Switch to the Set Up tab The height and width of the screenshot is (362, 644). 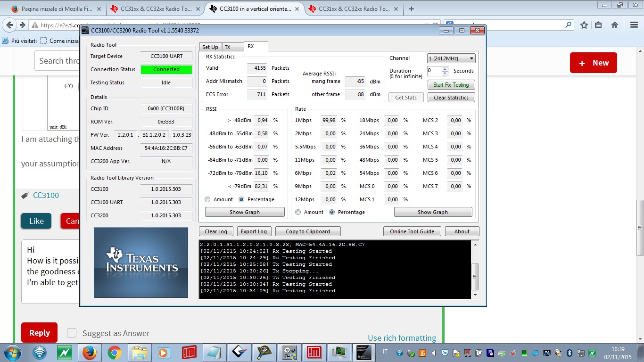tap(210, 47)
